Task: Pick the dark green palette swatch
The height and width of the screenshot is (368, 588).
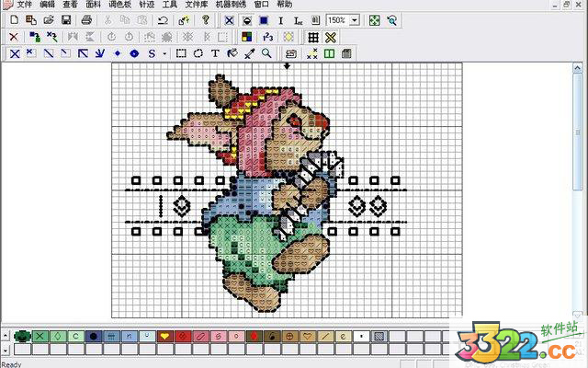Action: click(22, 336)
